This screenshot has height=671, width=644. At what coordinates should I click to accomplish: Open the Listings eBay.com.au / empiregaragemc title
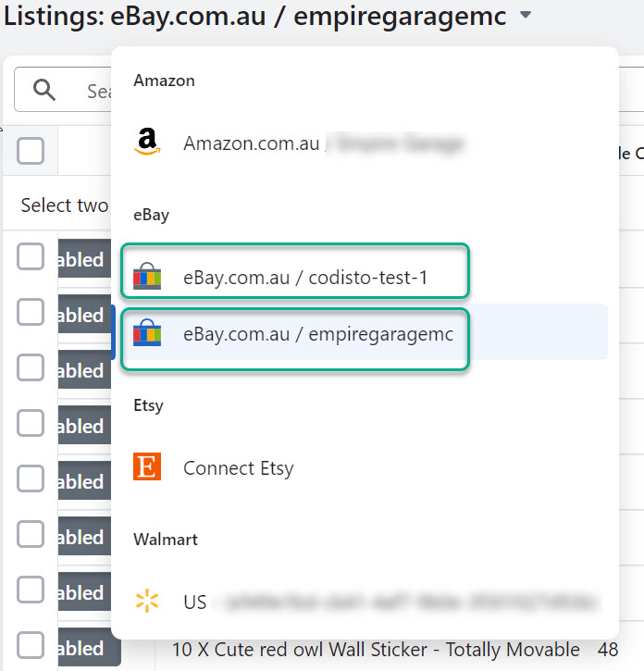pyautogui.click(x=255, y=17)
